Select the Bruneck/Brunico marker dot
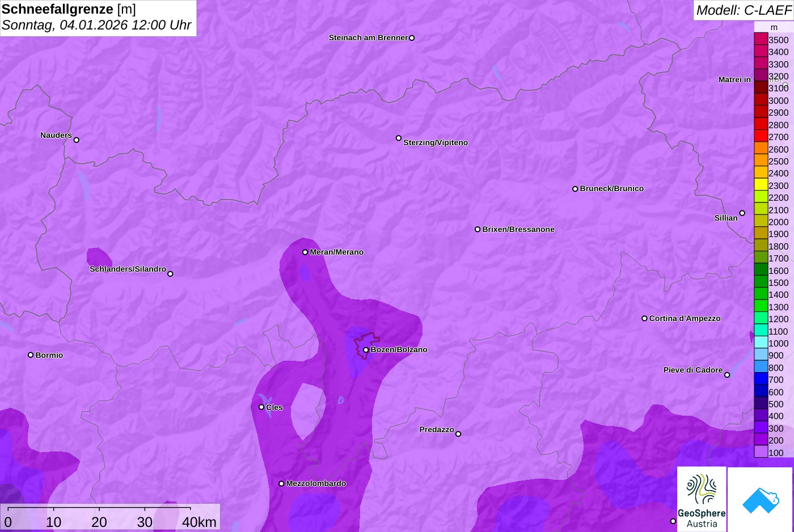This screenshot has width=794, height=532. point(575,189)
